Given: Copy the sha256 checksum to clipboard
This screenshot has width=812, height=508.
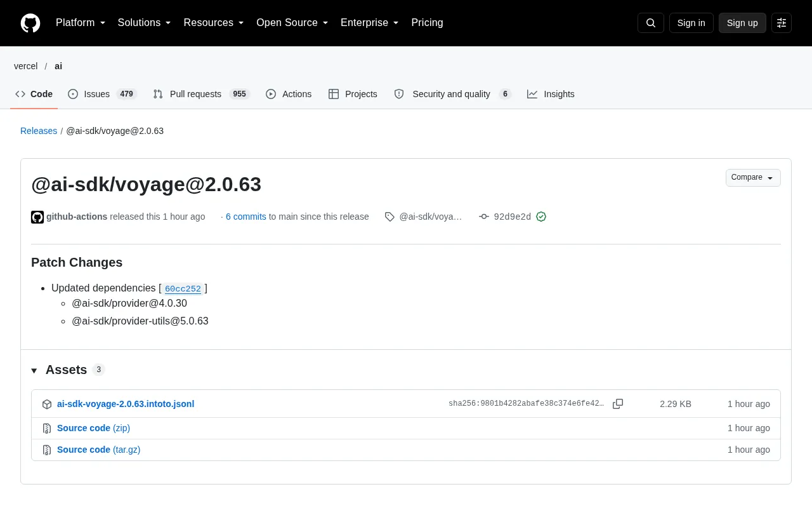Looking at the screenshot, I should pos(618,404).
